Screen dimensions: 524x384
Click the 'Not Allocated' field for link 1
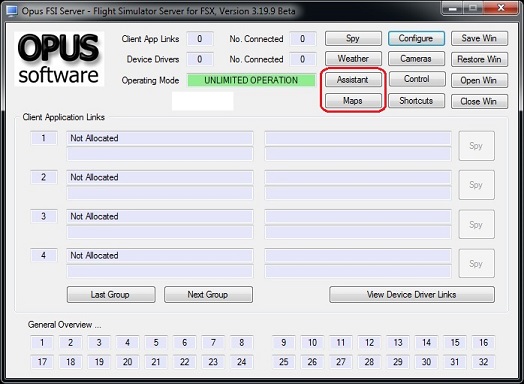[x=160, y=138]
